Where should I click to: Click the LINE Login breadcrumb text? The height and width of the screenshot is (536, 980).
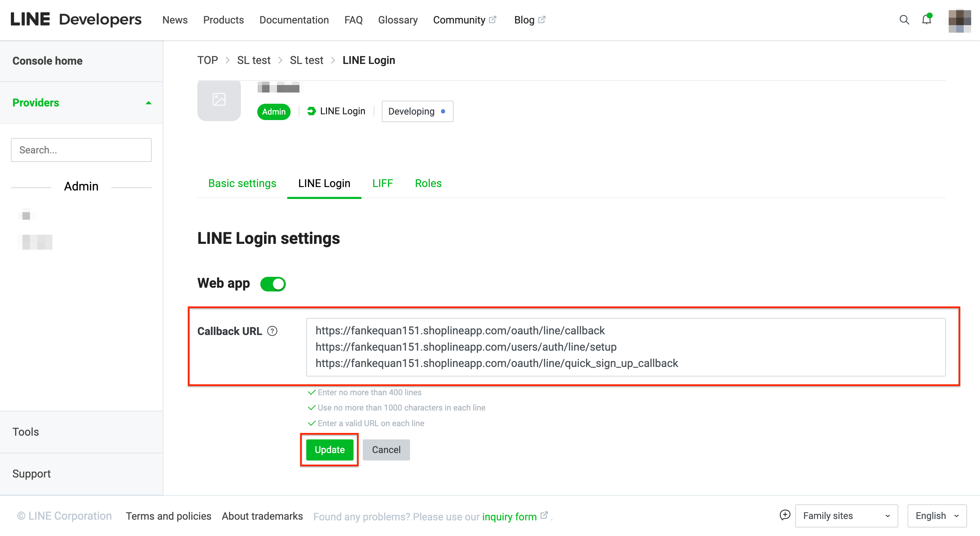(368, 60)
